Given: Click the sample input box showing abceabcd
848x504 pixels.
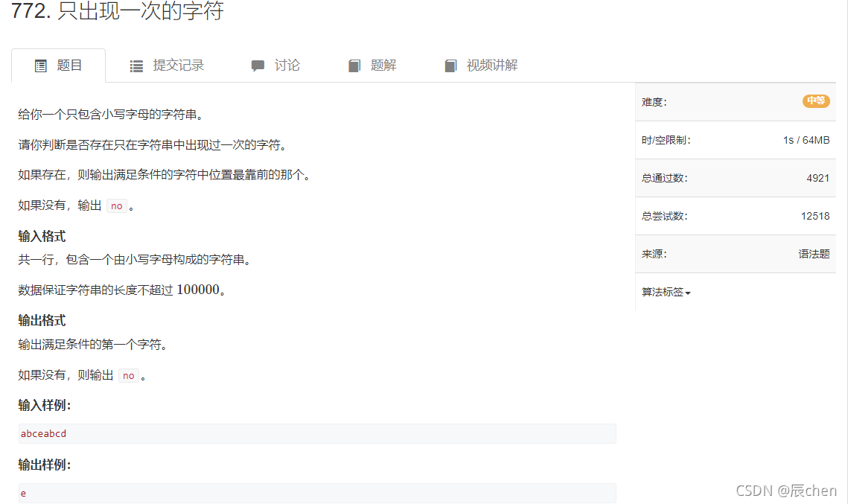Looking at the screenshot, I should tap(316, 433).
